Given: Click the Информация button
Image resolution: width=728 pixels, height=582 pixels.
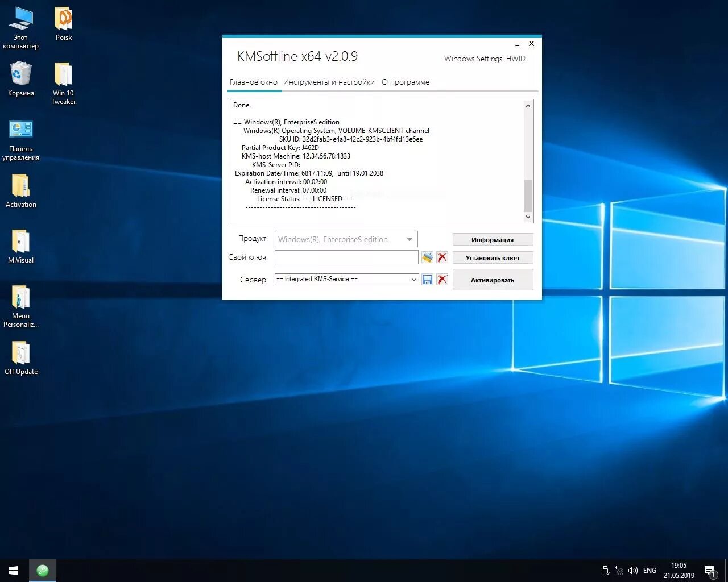Looking at the screenshot, I should [x=493, y=240].
